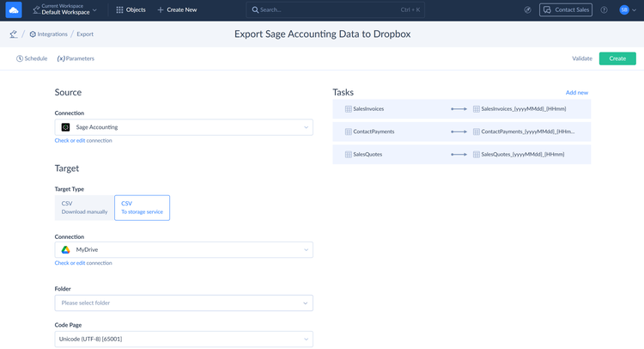
Task: Click Add new task link
Action: click(x=577, y=93)
